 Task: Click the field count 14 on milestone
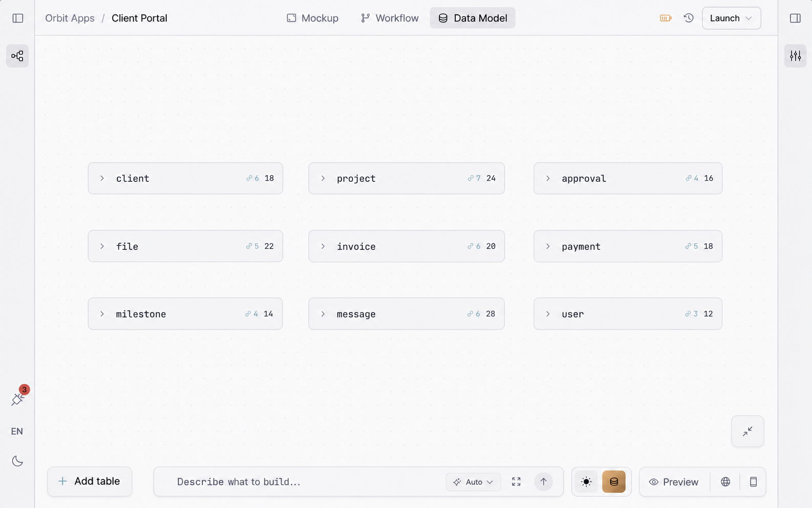pyautogui.click(x=268, y=314)
